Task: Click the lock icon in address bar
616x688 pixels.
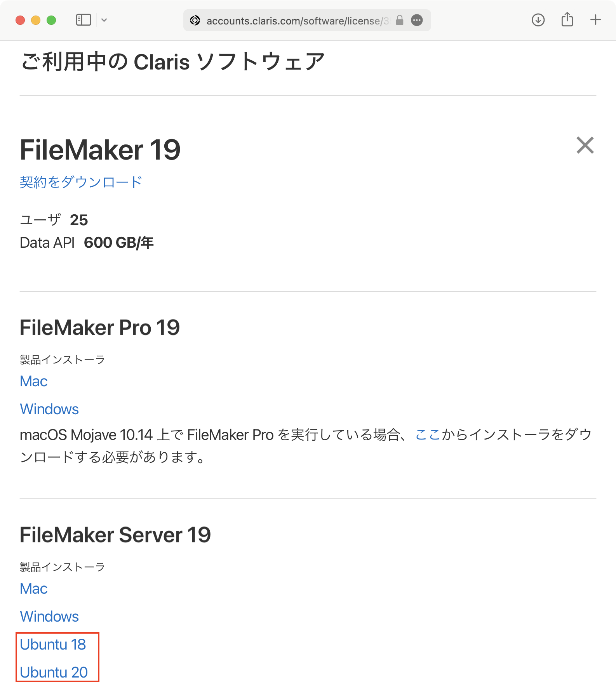Action: (398, 21)
